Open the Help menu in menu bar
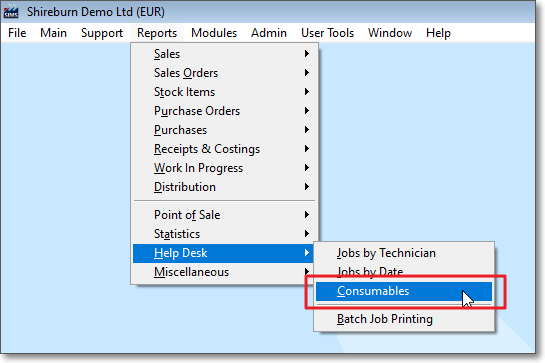The image size is (545, 363). tap(438, 33)
